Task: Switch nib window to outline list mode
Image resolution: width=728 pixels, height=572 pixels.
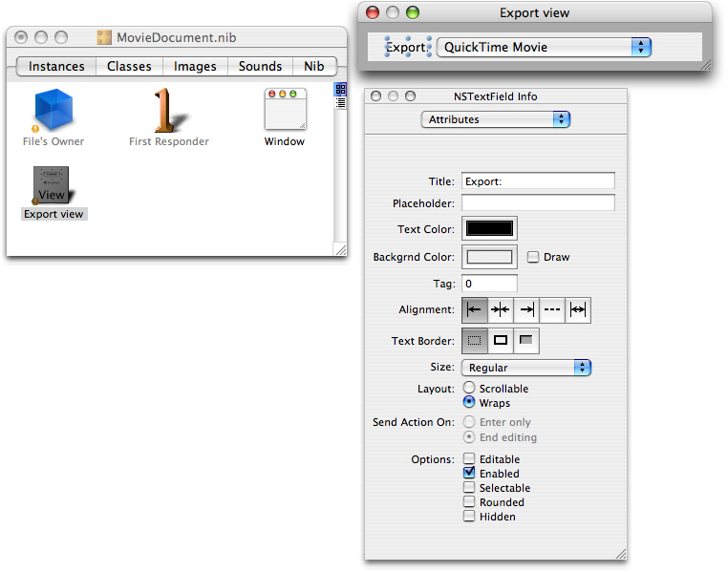Action: point(340,102)
